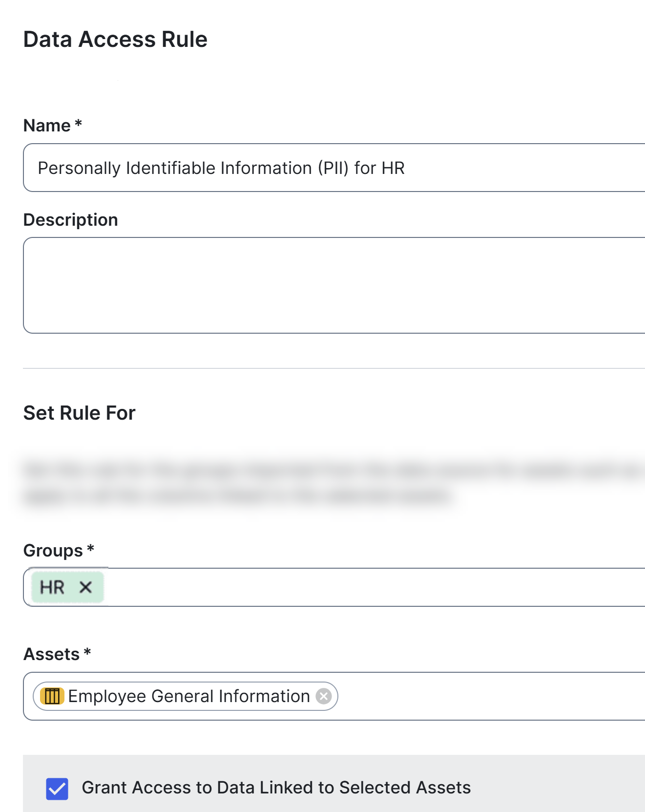This screenshot has width=645, height=812.
Task: Open the Groups selection field
Action: [371, 587]
